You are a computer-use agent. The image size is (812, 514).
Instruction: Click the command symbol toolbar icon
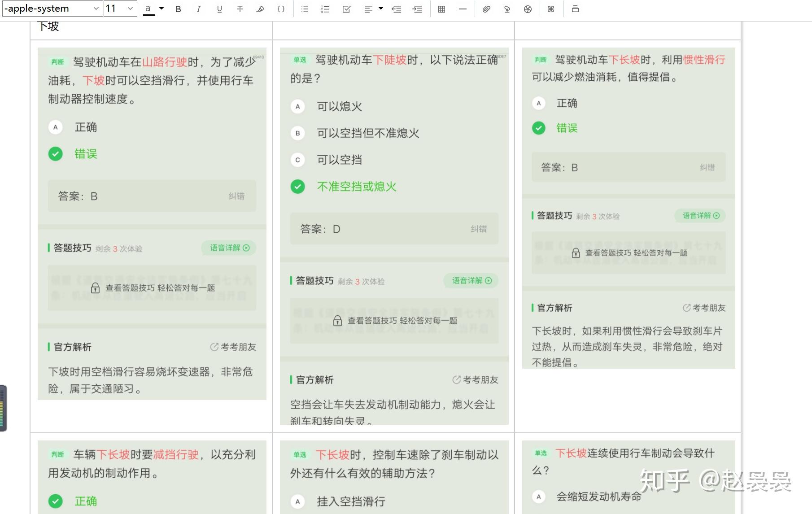click(551, 9)
